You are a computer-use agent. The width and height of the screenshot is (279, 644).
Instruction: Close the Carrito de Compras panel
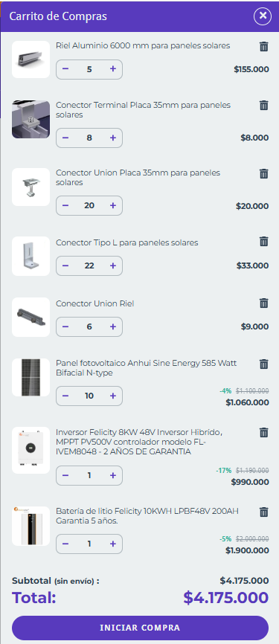[x=263, y=16]
